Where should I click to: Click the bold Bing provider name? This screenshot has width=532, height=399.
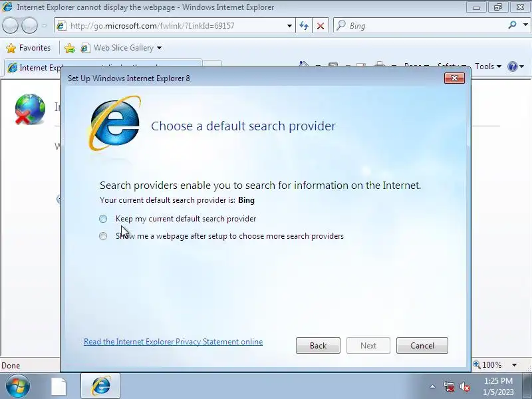246,200
